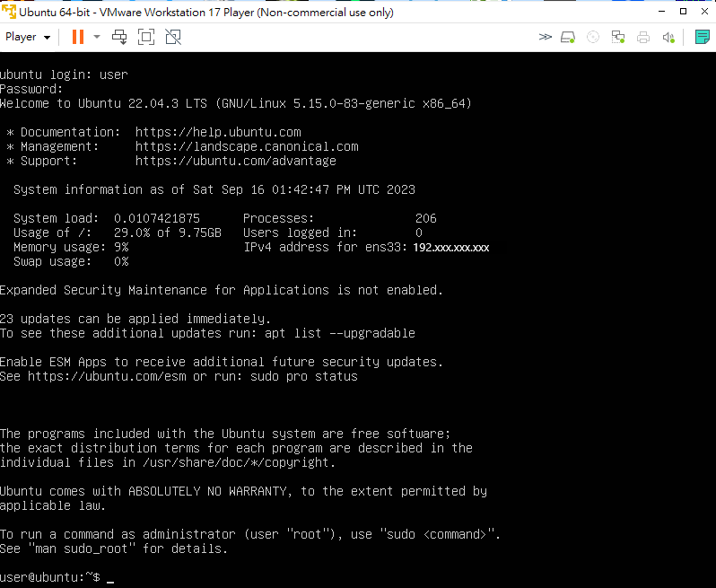
Task: Click 'apt list --upgradable' command text
Action: point(340,333)
